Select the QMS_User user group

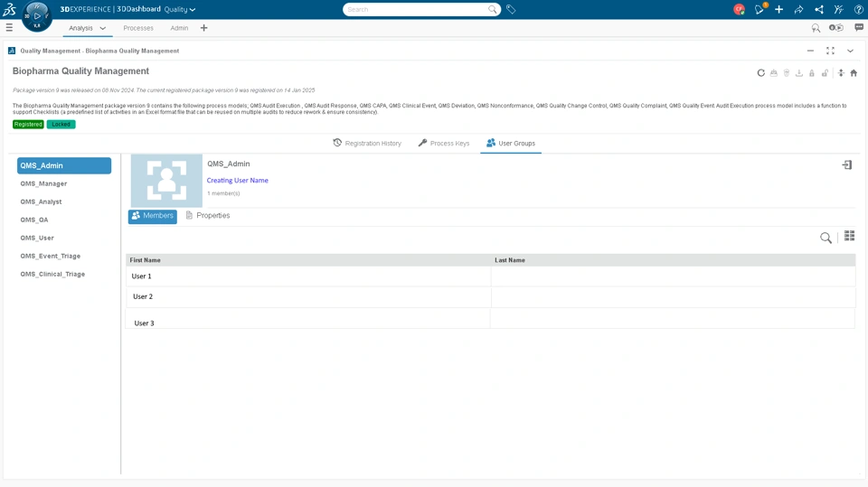tap(37, 238)
